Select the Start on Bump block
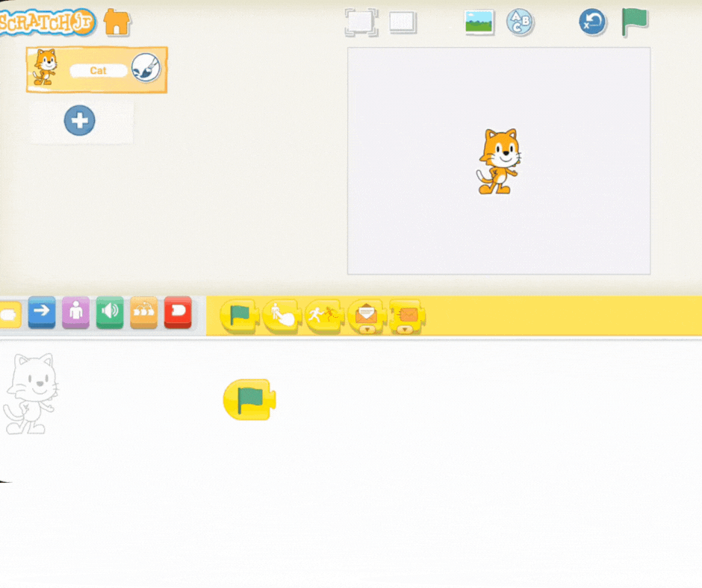The height and width of the screenshot is (588, 702). (323, 316)
